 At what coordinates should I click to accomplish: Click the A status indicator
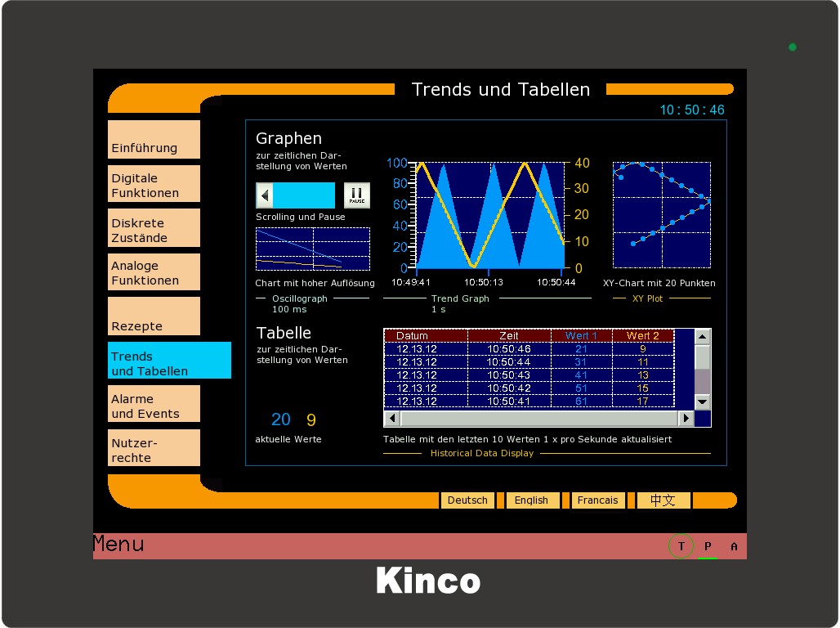click(734, 545)
